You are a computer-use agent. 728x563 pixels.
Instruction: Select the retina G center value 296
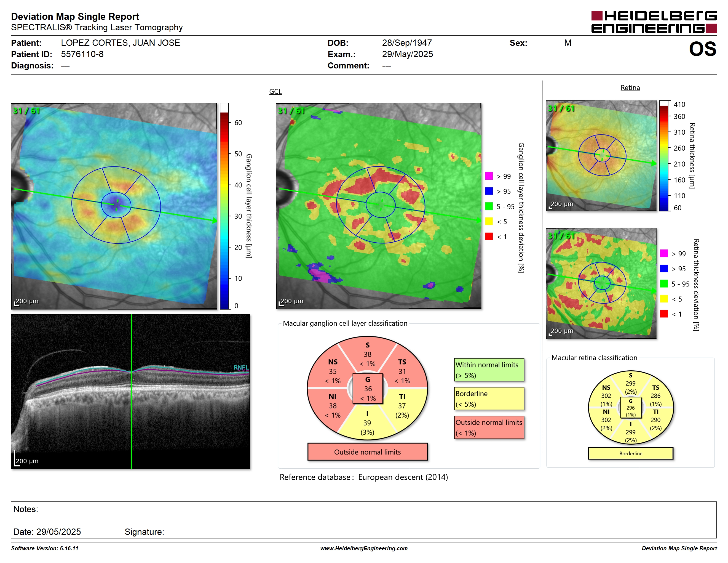pos(630,408)
